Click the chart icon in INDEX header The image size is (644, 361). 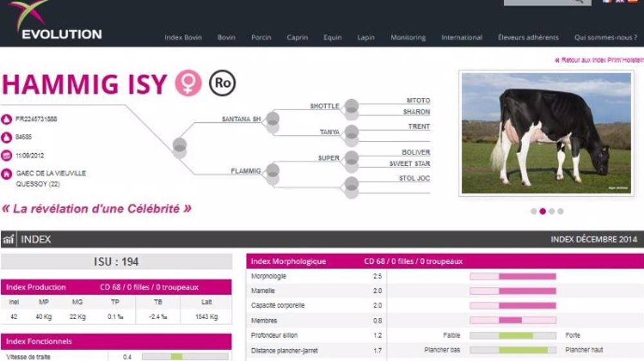pos(8,239)
